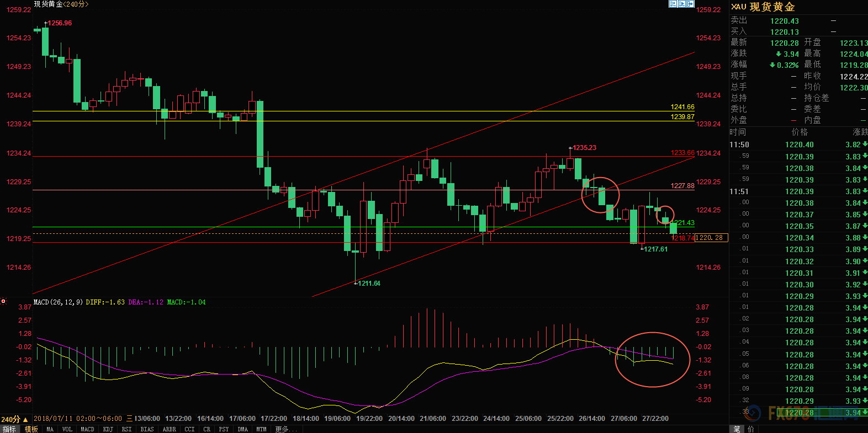
Task: Click the date range 2018/07/11 02:00~06:00
Action: pos(78,419)
